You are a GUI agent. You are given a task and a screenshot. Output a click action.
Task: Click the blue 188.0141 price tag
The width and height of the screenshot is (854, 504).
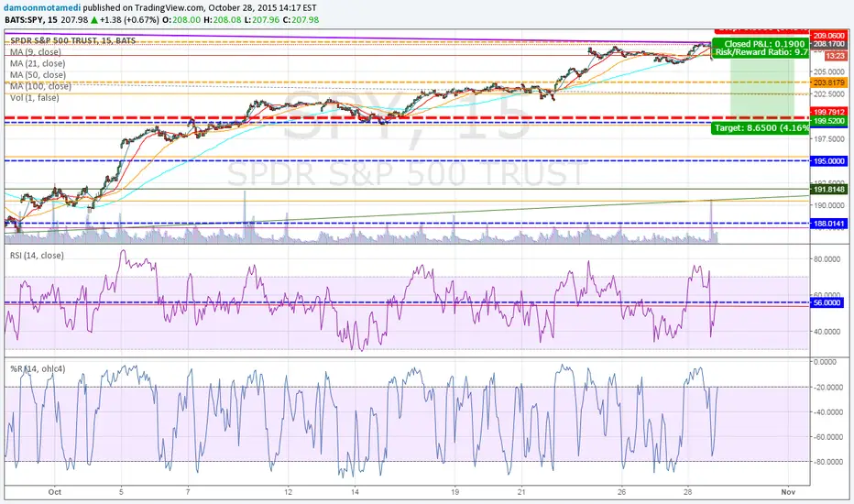pyautogui.click(x=829, y=224)
